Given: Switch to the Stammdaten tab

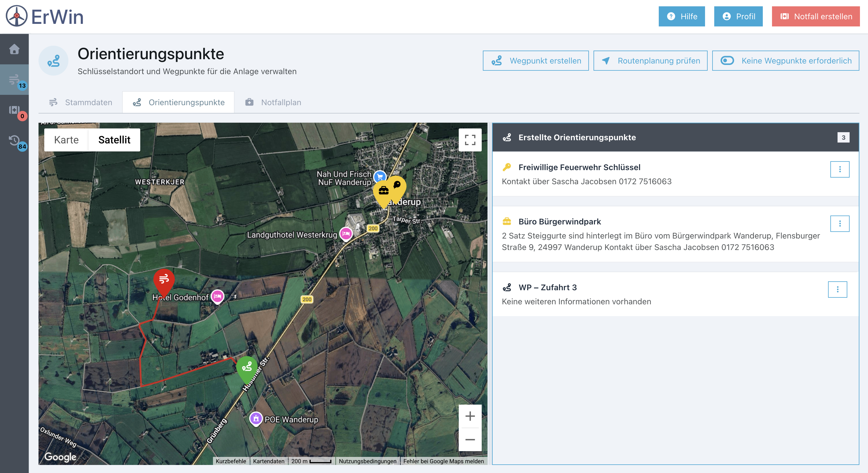Looking at the screenshot, I should point(81,102).
